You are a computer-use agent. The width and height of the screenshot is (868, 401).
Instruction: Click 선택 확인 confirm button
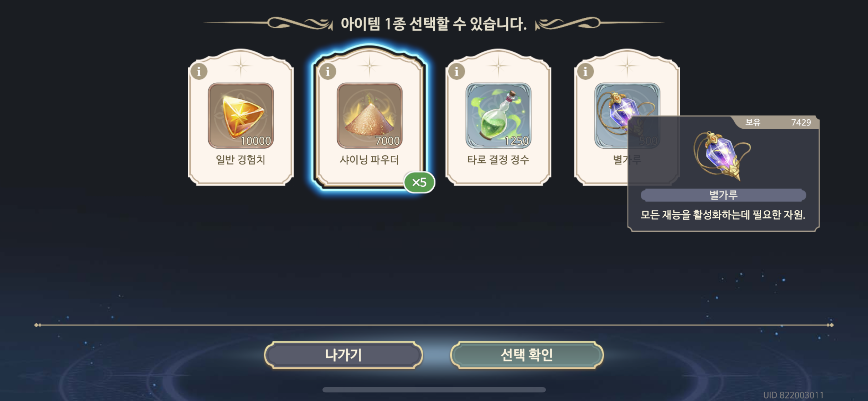pos(527,355)
